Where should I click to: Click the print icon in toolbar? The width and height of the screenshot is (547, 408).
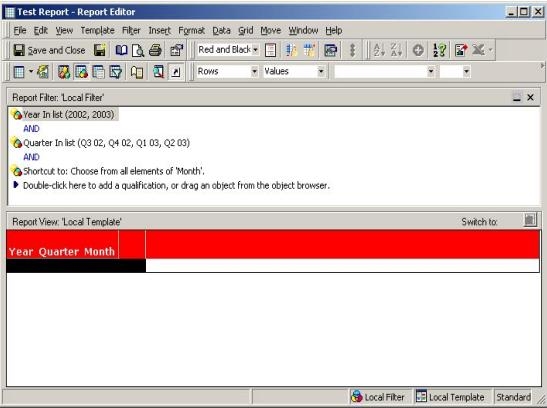point(155,51)
